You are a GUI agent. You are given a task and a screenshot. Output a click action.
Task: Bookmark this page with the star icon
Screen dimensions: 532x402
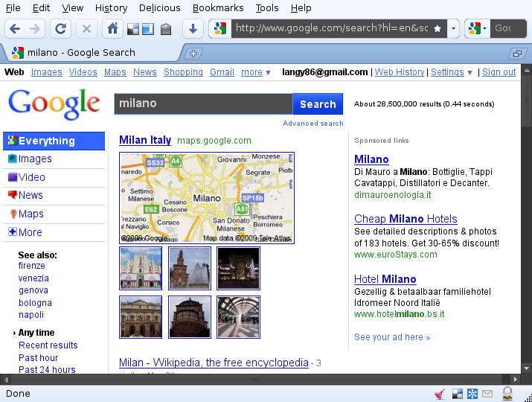pyautogui.click(x=438, y=28)
